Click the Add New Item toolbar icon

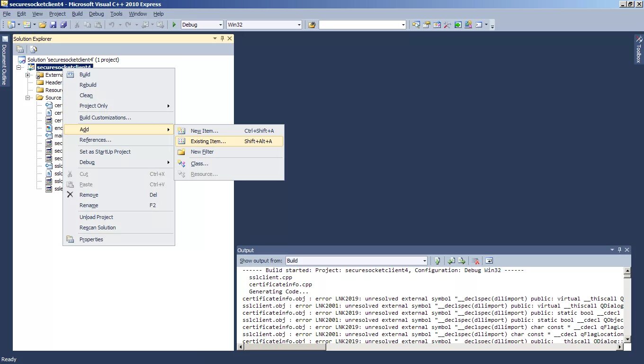click(x=27, y=25)
